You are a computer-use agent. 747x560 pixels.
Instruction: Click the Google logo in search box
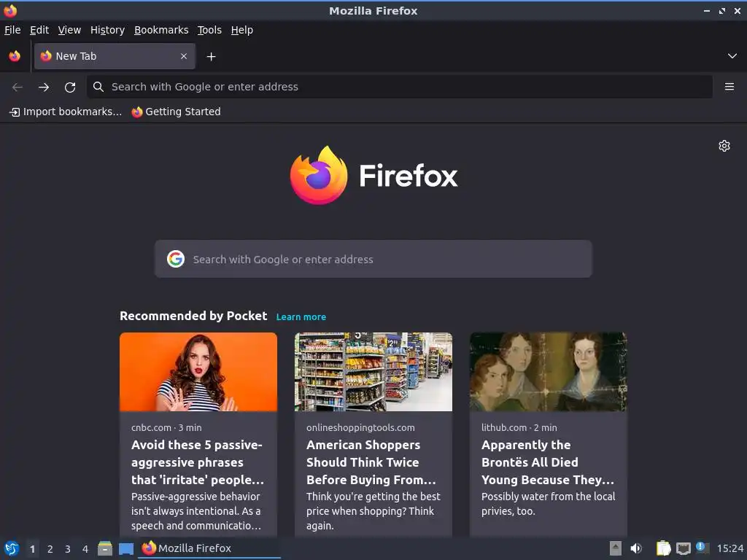[x=176, y=259]
